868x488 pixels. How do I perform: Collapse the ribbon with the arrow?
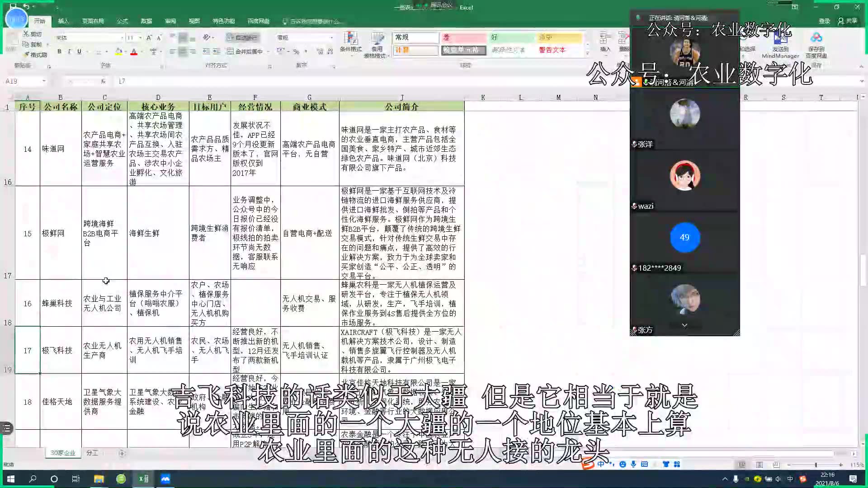(x=861, y=66)
